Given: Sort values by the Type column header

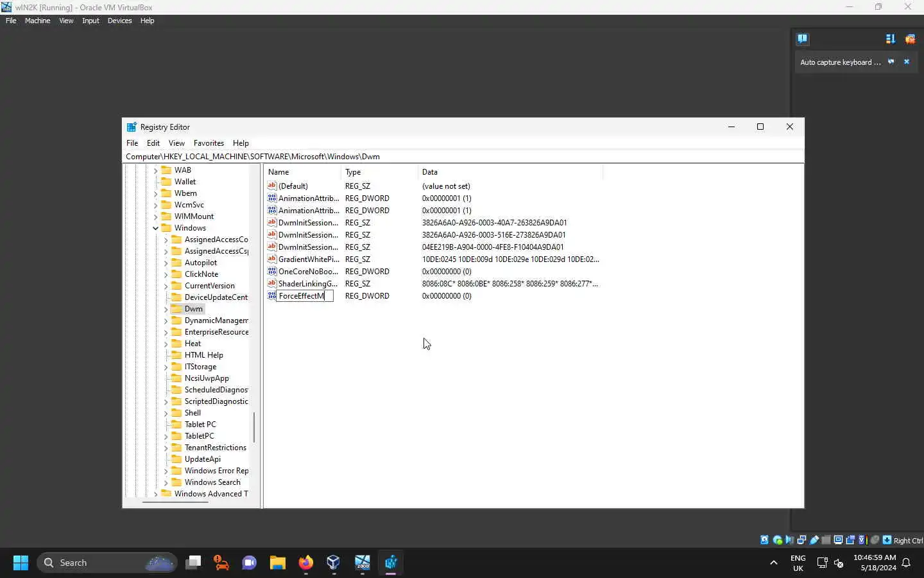Looking at the screenshot, I should point(379,172).
